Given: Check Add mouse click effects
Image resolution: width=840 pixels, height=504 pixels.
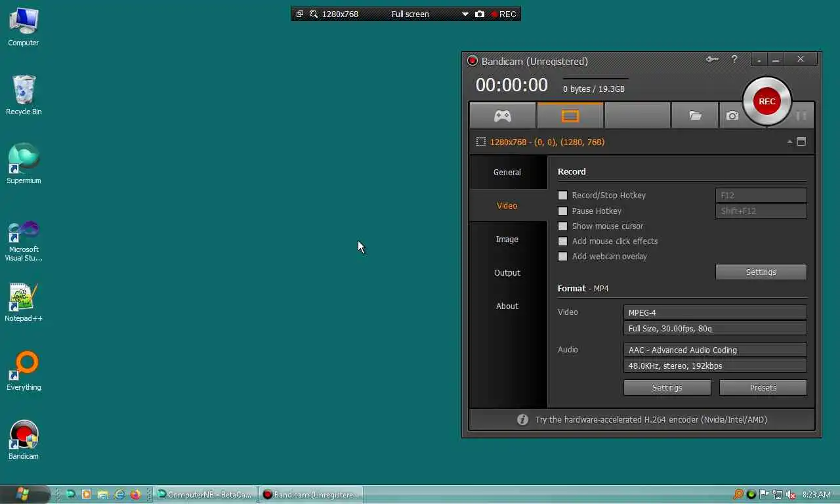Looking at the screenshot, I should (562, 241).
